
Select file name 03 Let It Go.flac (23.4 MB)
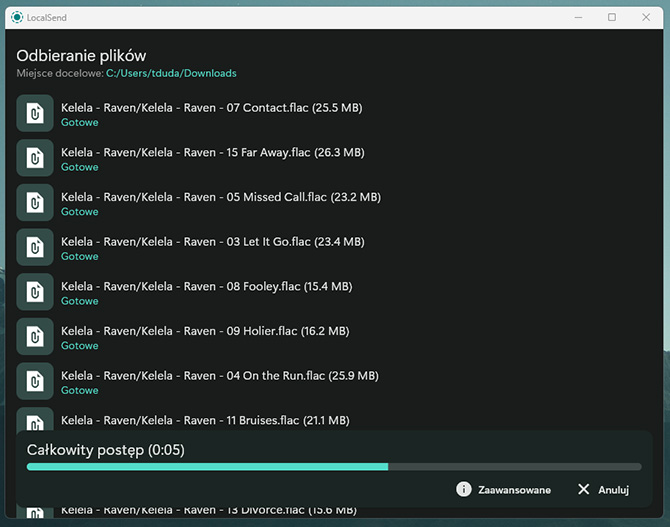[213, 242]
